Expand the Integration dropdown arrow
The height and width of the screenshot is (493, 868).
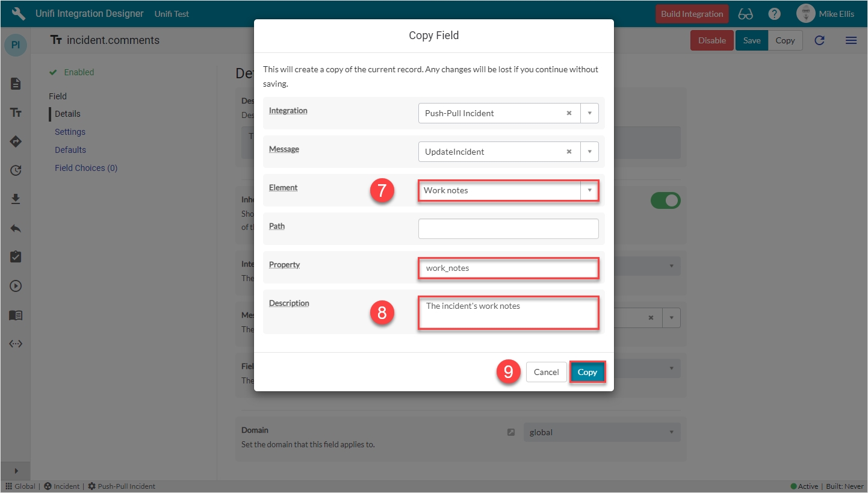589,113
